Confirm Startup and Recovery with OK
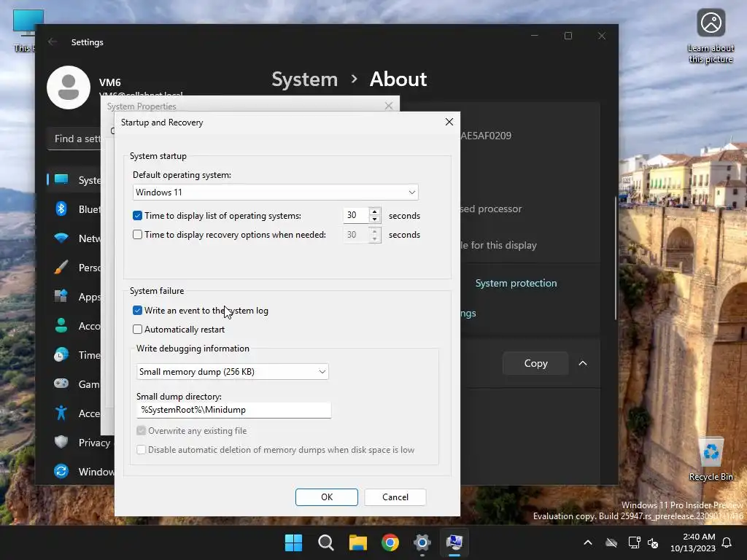This screenshot has height=560, width=747. tap(326, 497)
